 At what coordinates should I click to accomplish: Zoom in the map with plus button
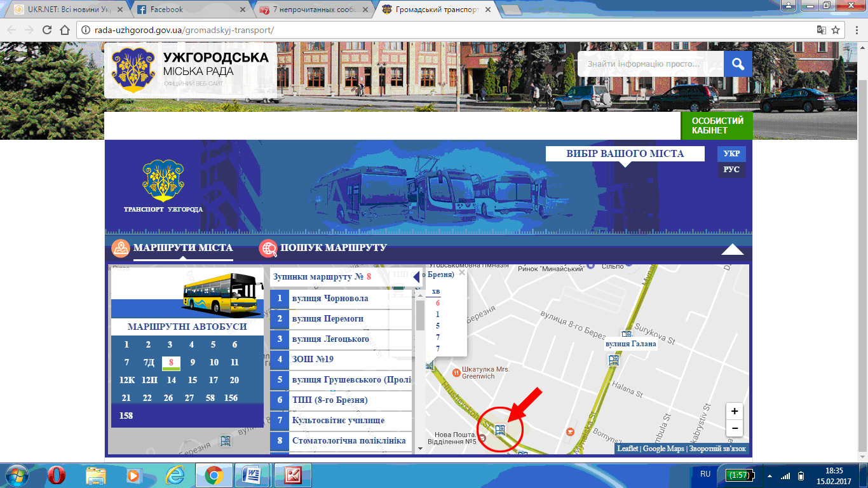coord(735,411)
